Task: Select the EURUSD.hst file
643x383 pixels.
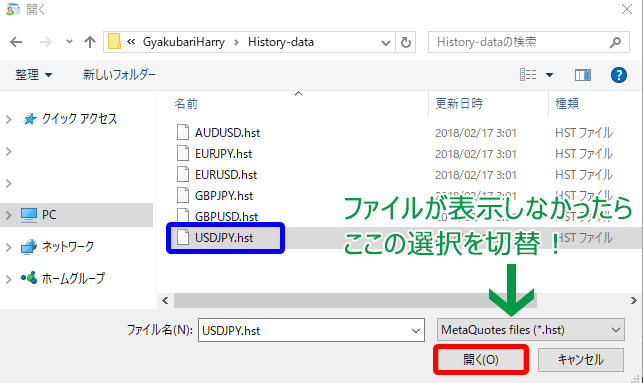Action: (x=226, y=175)
